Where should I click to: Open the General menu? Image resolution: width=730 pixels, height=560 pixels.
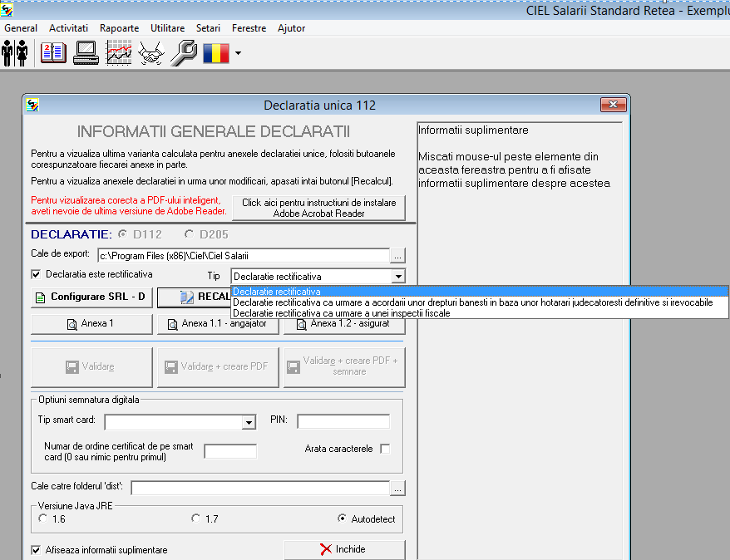click(x=21, y=28)
